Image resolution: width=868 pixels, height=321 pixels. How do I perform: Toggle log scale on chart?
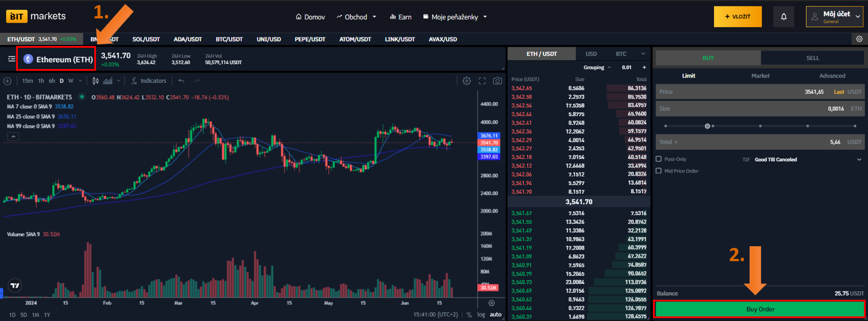point(481,315)
